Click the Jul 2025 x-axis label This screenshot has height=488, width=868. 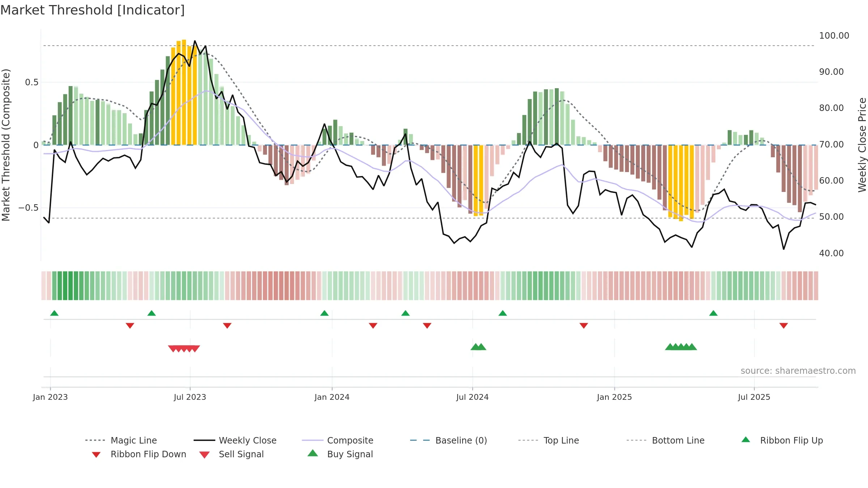pos(754,397)
